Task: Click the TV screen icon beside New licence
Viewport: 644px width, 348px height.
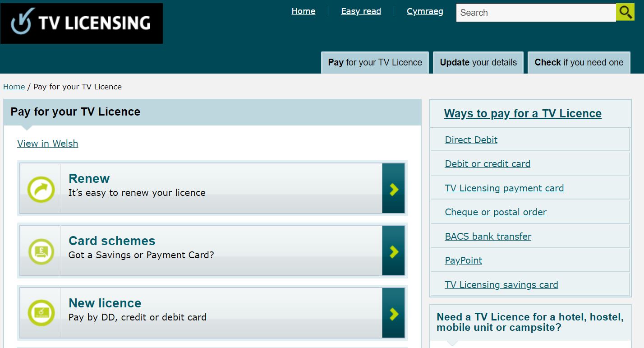Action: 41,313
